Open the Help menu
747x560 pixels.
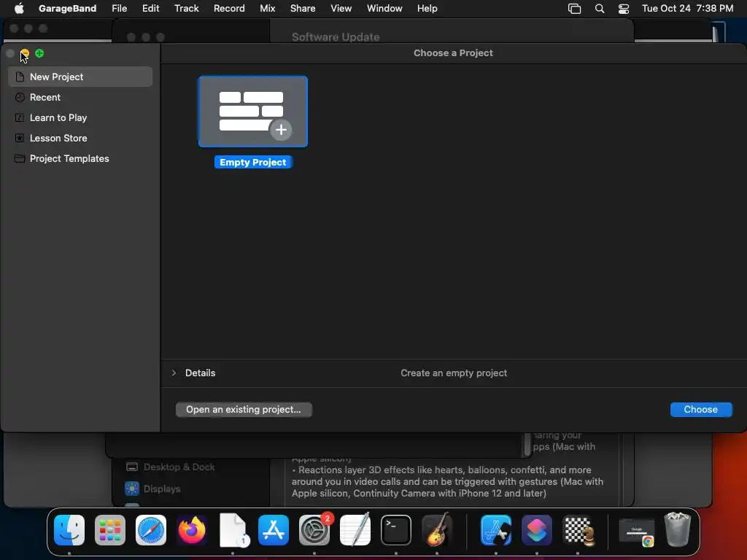pyautogui.click(x=427, y=9)
